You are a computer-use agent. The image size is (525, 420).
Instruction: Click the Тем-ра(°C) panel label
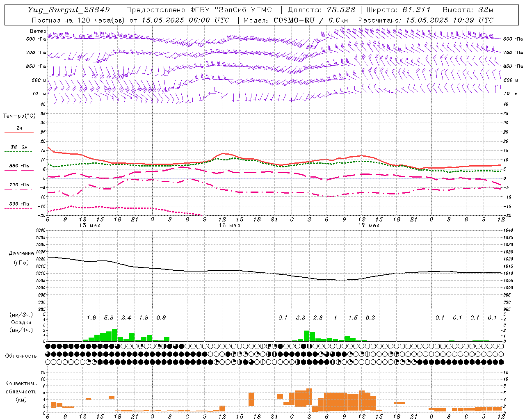(x=19, y=116)
